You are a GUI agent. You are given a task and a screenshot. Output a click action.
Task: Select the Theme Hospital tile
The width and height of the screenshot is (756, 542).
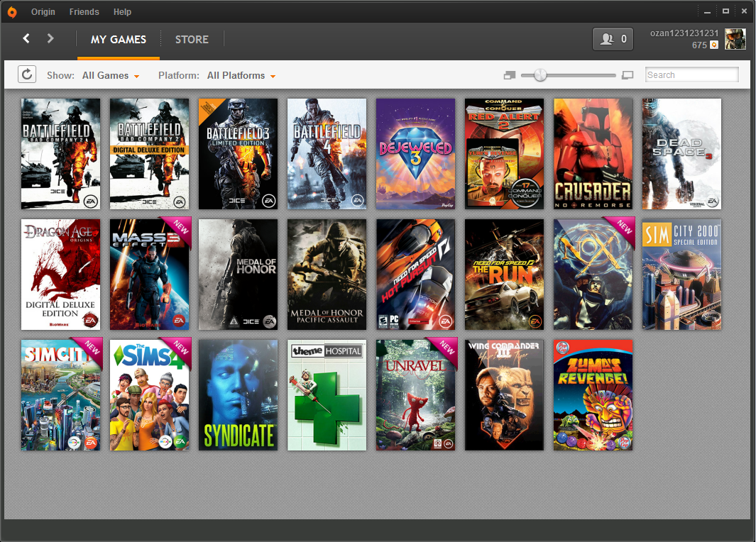[x=327, y=395]
